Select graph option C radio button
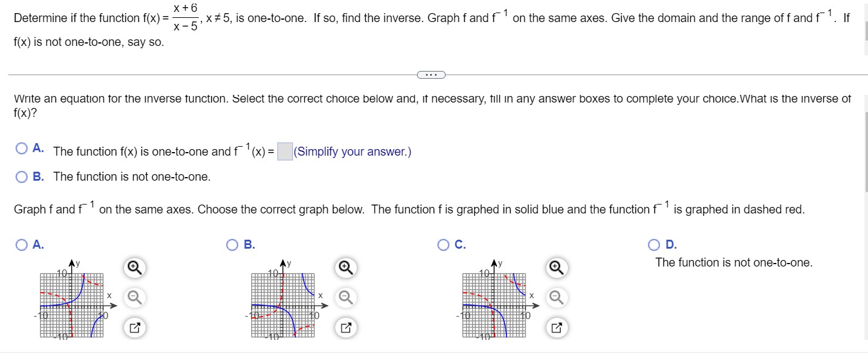This screenshot has height=353, width=868. 443,244
